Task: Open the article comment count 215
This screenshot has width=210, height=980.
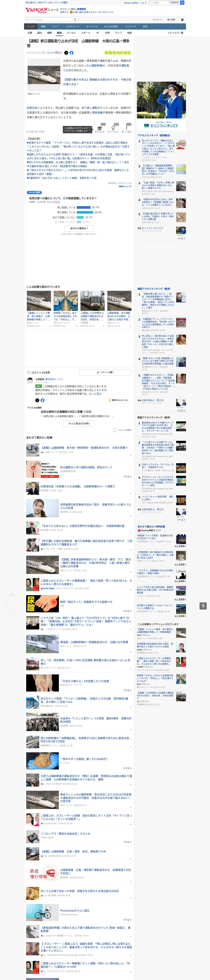Action: click(50, 53)
